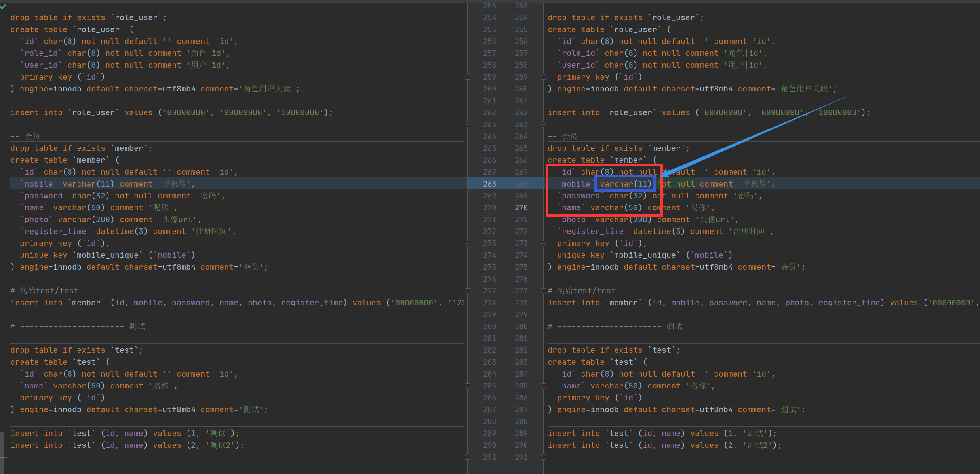Click '-- 会员' comment in left pane
The image size is (980, 474).
[x=25, y=136]
